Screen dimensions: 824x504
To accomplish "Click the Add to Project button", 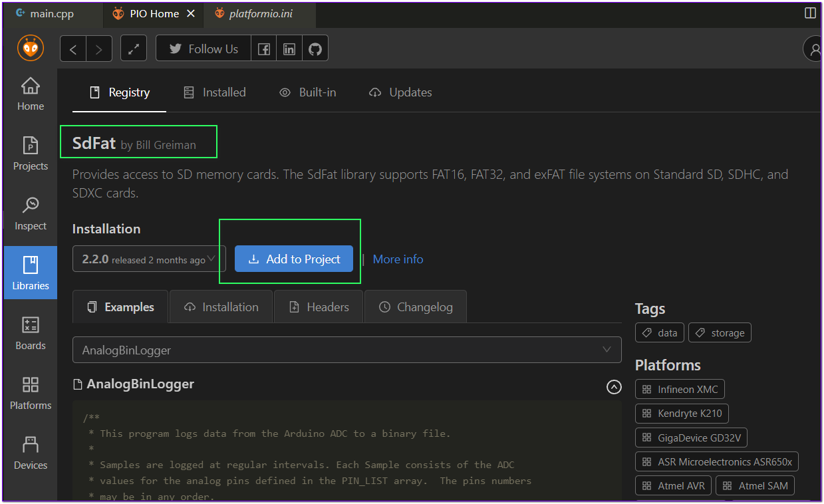I will 294,259.
